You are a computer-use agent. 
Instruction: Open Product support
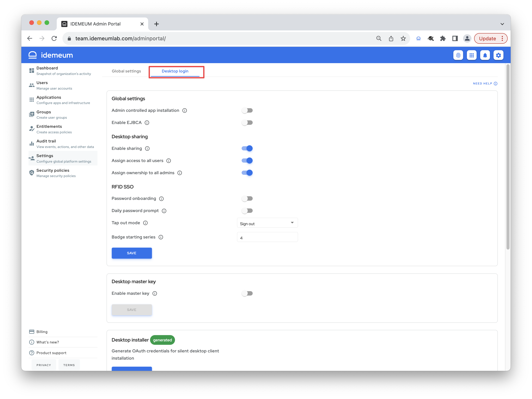click(63, 353)
